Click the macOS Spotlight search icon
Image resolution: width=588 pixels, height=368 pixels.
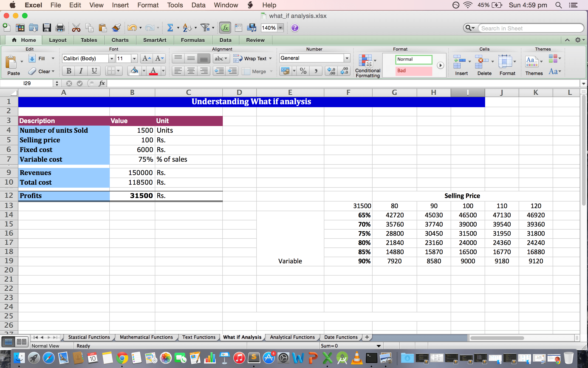(x=558, y=5)
